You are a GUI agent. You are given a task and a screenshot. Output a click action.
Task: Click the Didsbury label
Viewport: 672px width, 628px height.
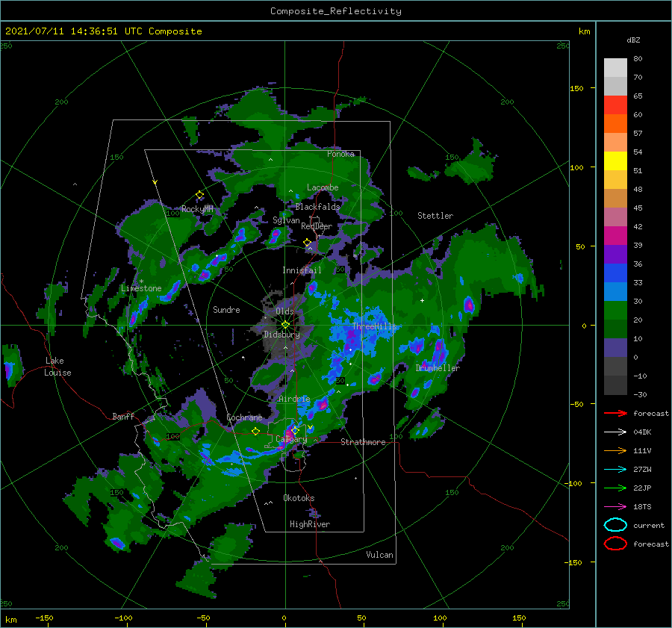(x=281, y=335)
